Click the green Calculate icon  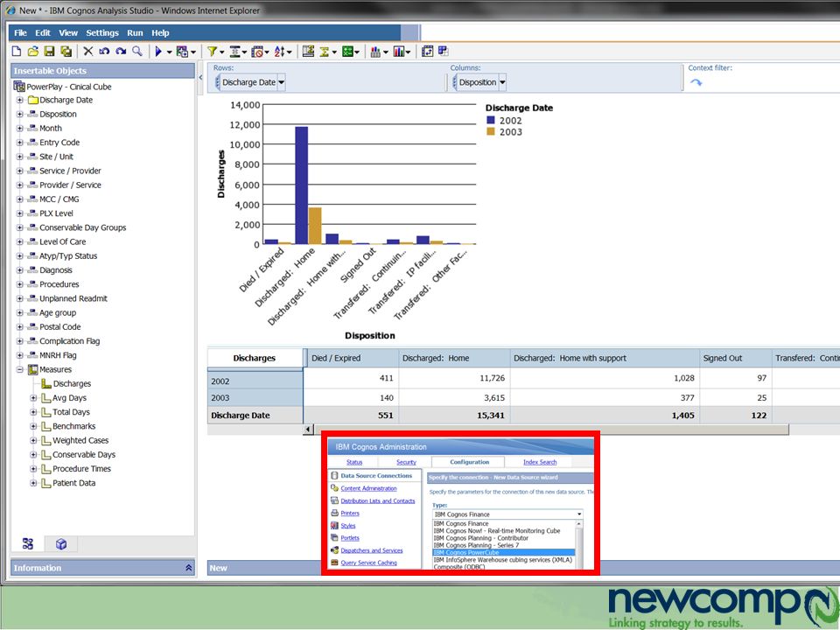(347, 52)
